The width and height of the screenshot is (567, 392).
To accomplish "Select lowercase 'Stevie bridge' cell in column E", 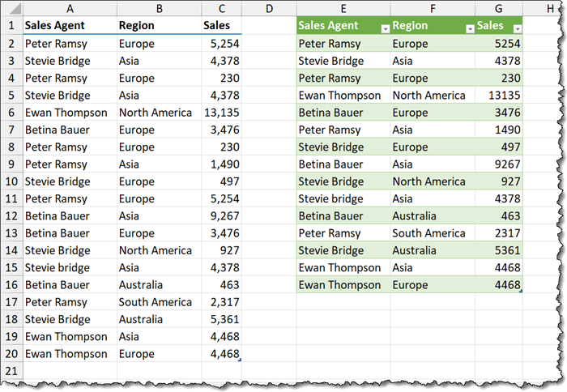I will (x=343, y=198).
